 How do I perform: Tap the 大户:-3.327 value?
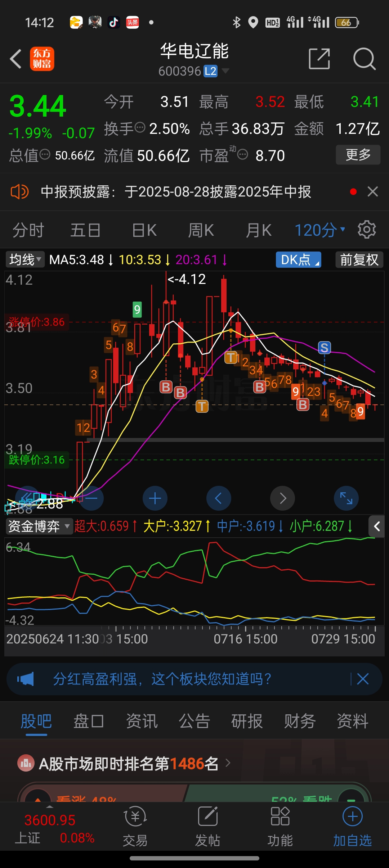pos(173,526)
